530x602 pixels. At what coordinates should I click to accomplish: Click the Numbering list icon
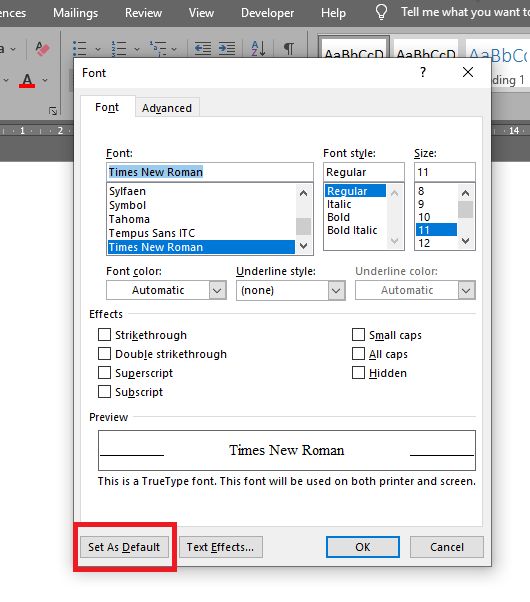pos(119,49)
